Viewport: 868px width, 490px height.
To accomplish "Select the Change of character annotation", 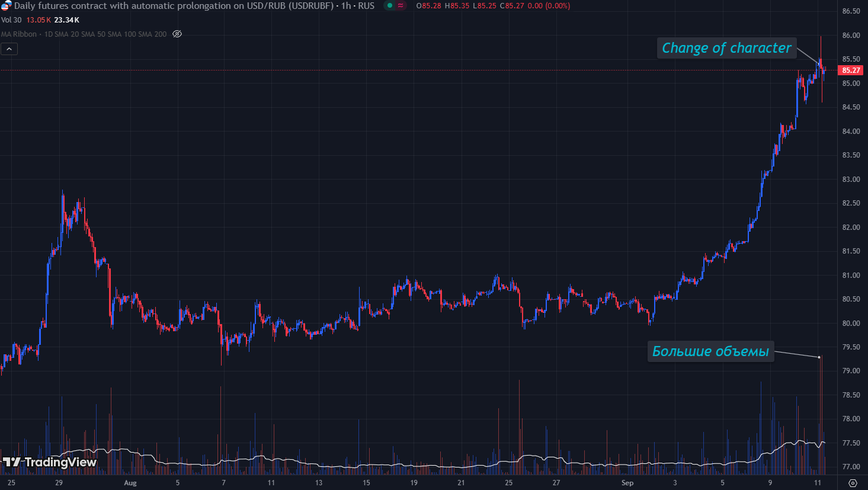I will (726, 48).
